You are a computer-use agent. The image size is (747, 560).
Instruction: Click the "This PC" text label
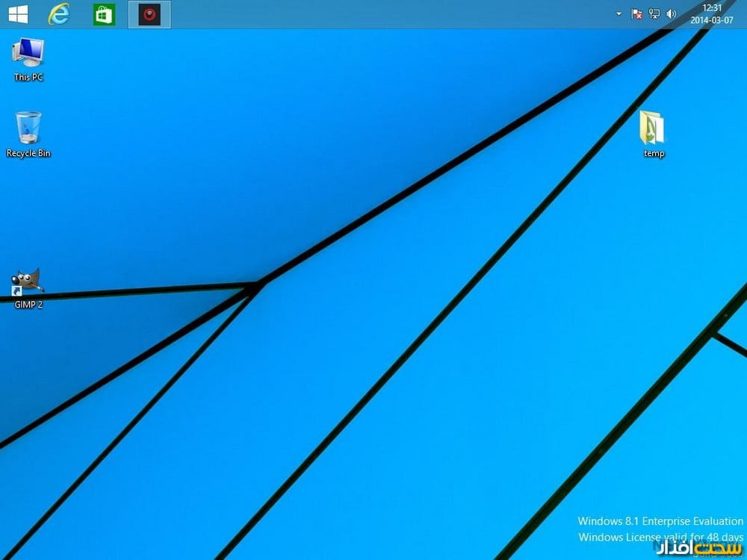tap(28, 78)
